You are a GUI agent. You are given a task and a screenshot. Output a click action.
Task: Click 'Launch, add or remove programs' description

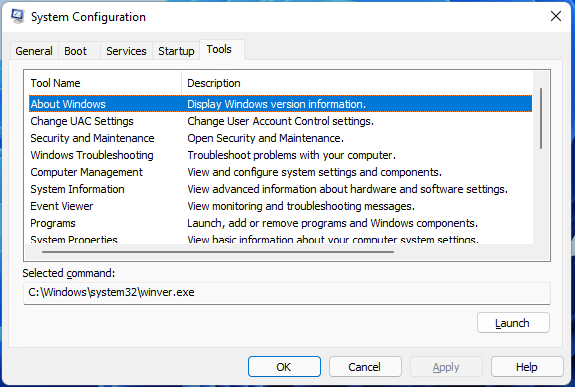coord(333,223)
